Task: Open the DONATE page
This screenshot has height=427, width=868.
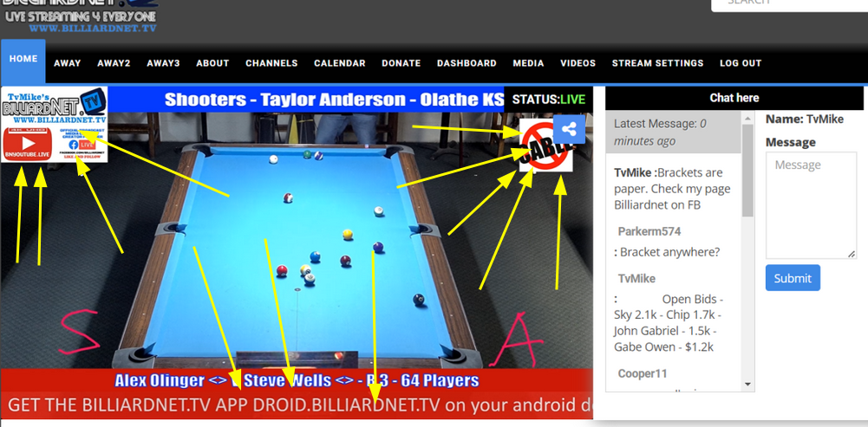Action: coord(401,63)
